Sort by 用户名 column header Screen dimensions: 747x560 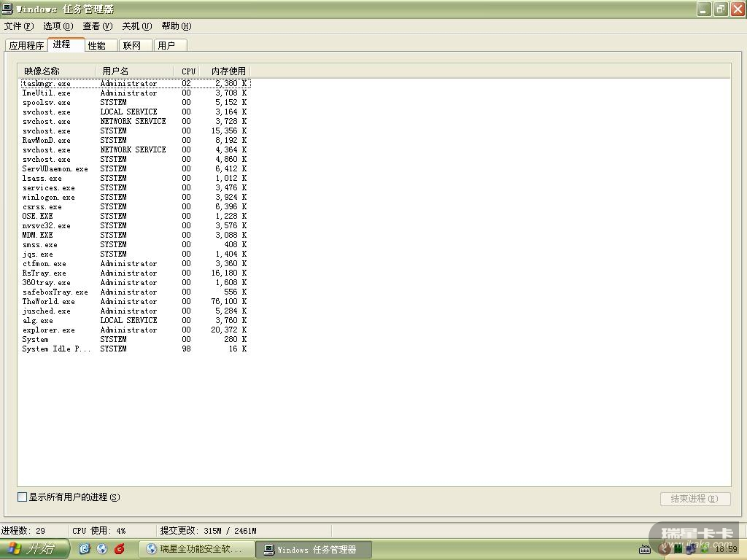click(135, 71)
